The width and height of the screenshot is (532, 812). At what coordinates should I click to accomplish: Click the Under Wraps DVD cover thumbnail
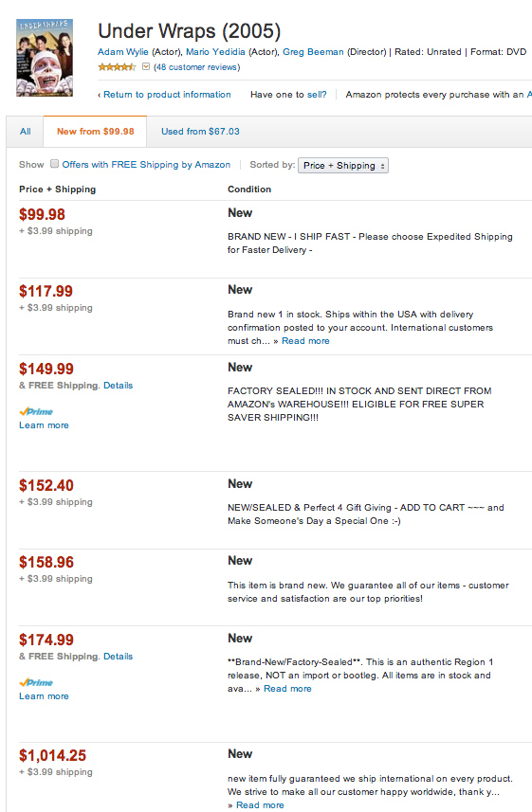point(45,58)
